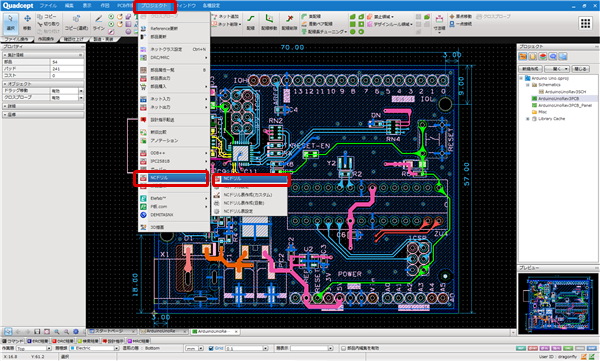Click the 開く button in Project panel
The height and width of the screenshot is (361, 600).
557,69
